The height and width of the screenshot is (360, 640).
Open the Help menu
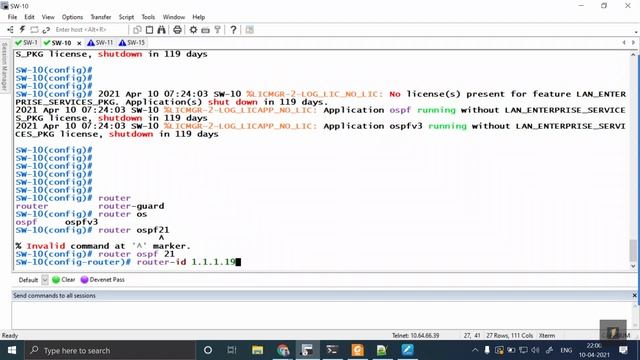point(198,17)
